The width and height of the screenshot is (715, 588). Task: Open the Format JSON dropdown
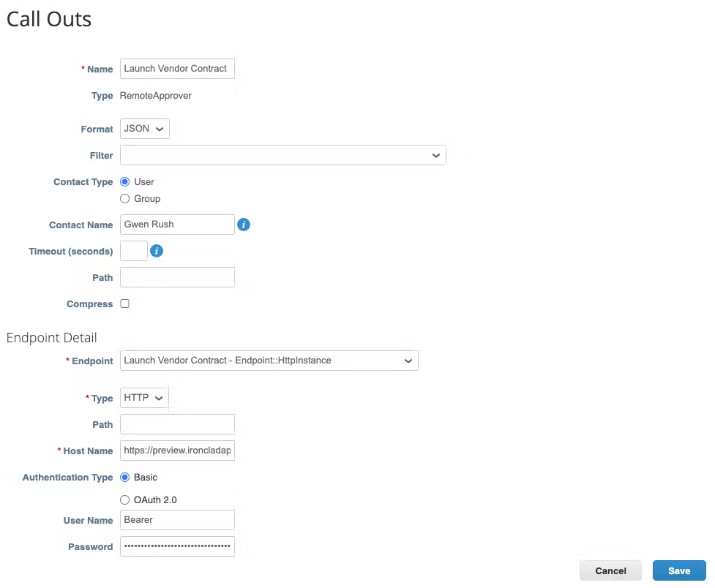[145, 129]
